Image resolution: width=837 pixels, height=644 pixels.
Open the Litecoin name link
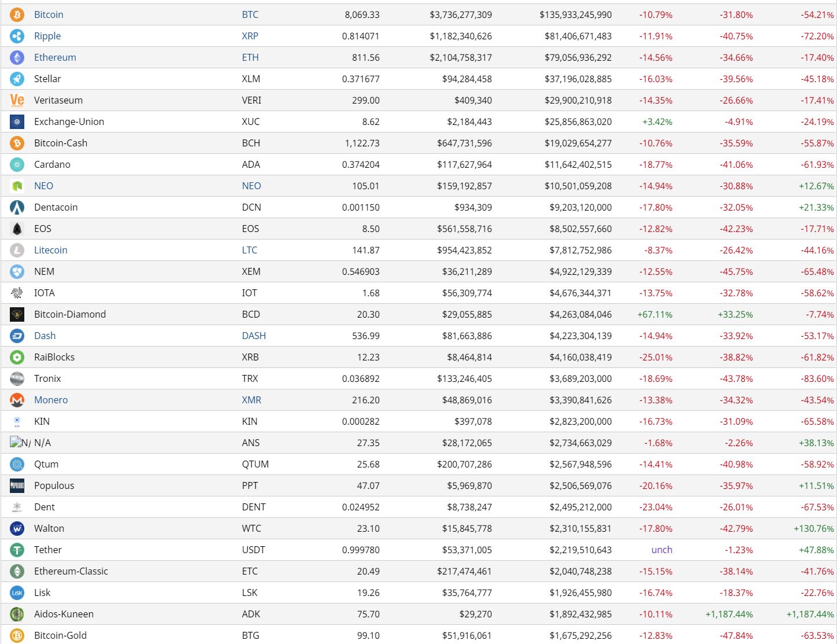(51, 250)
